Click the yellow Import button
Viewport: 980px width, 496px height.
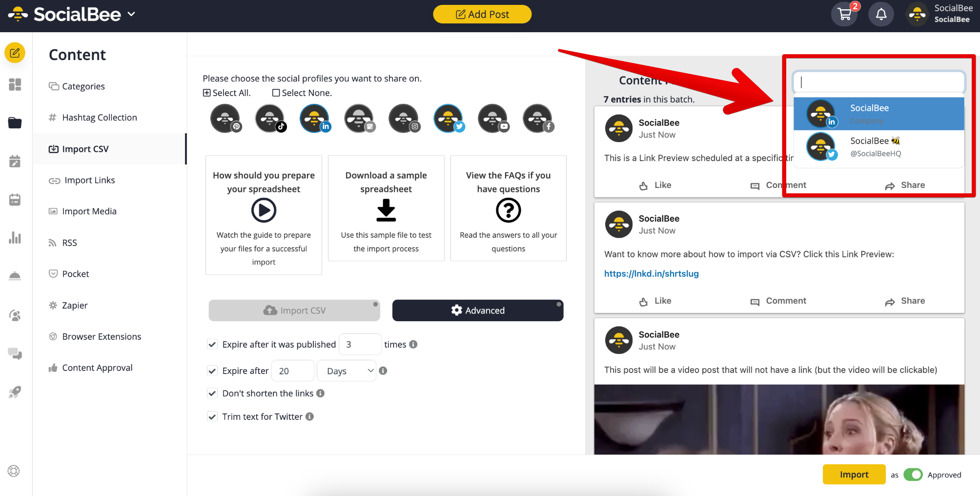(854, 475)
